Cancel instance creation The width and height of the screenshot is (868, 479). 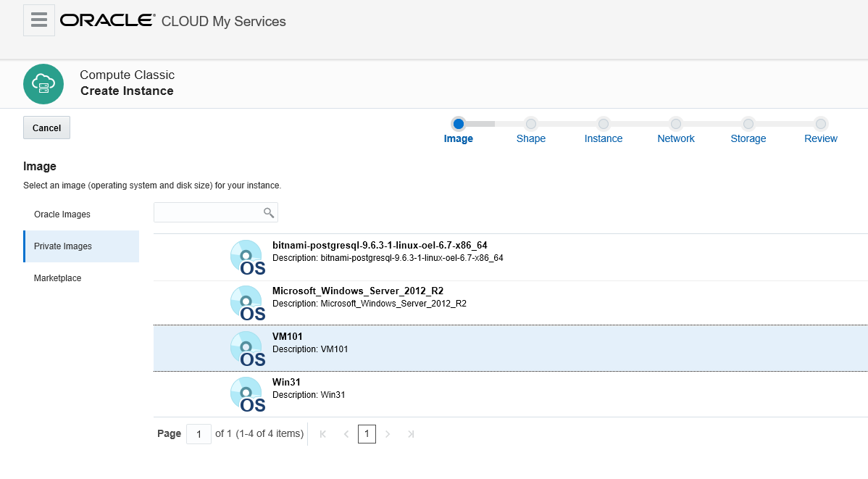click(x=46, y=128)
